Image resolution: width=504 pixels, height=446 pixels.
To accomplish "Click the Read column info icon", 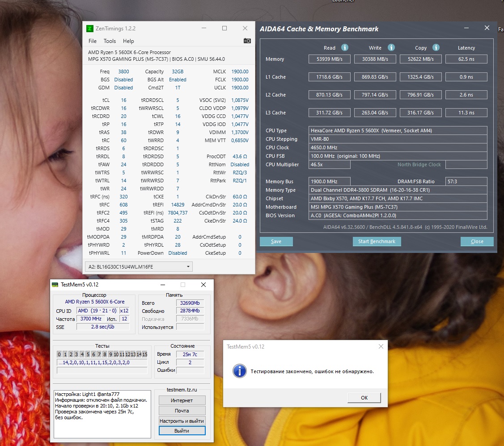I will [344, 47].
